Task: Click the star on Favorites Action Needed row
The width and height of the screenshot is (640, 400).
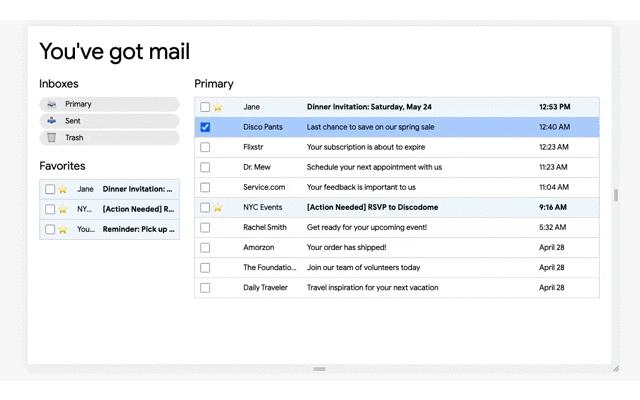Action: [63, 209]
